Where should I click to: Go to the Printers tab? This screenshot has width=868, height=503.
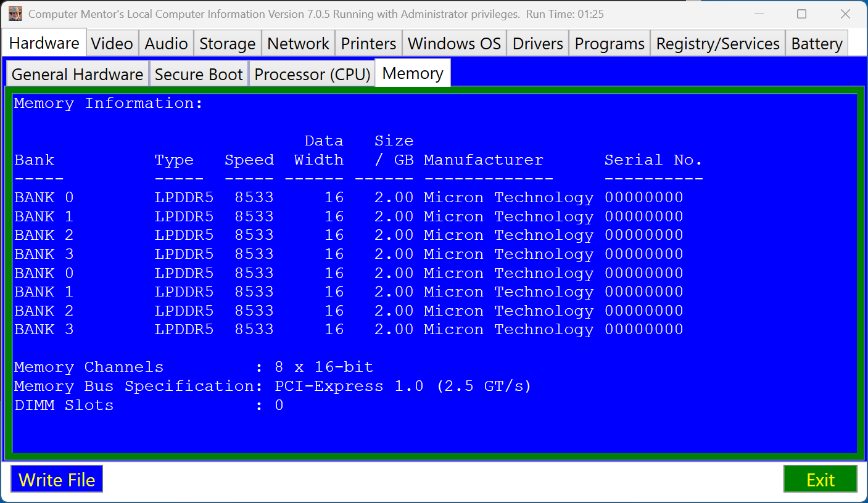click(368, 44)
